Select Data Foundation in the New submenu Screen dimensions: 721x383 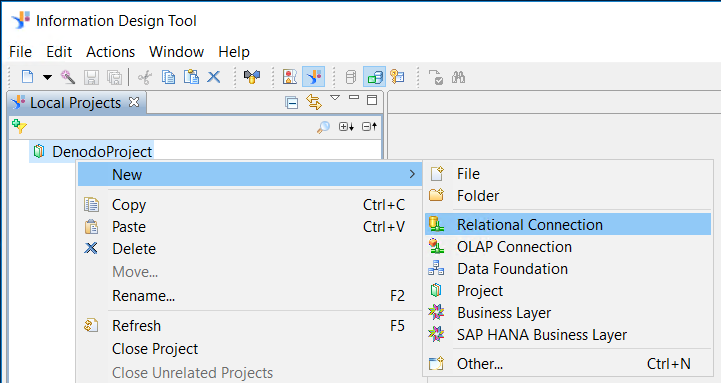pos(568,269)
